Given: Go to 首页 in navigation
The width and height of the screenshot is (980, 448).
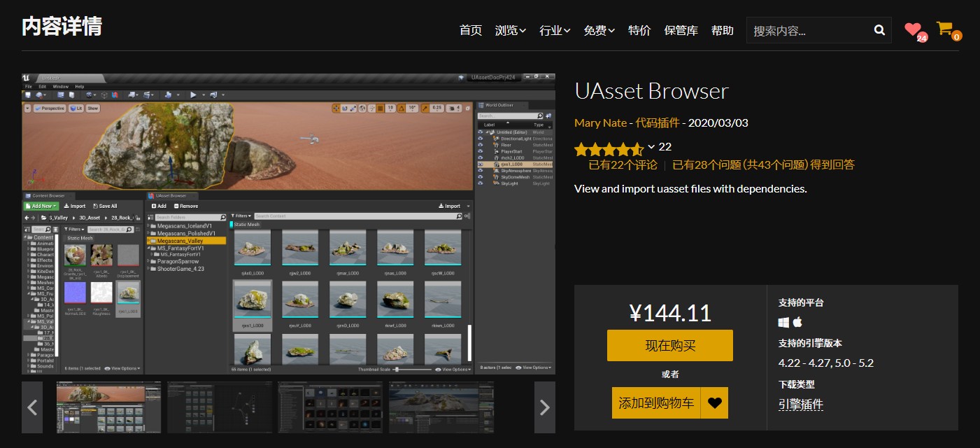Looking at the screenshot, I should click(x=471, y=30).
